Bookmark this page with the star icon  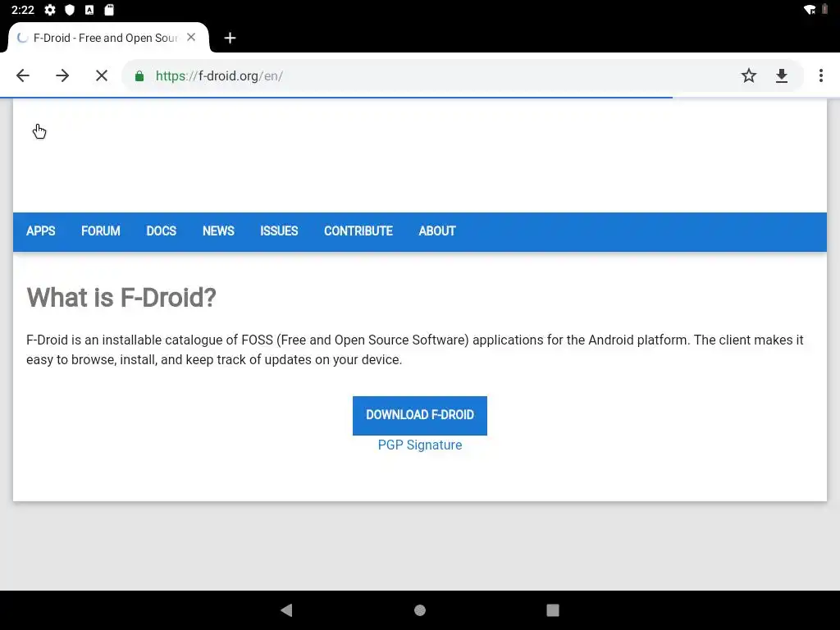coord(748,75)
